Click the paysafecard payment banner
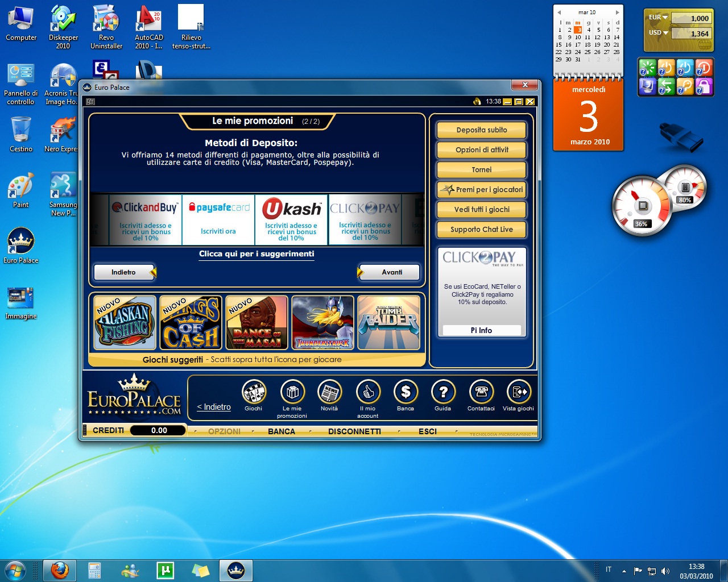728x582 pixels. pyautogui.click(x=218, y=220)
